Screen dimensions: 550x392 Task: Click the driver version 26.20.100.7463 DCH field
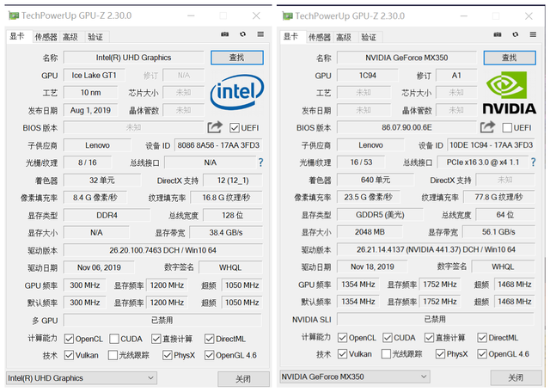162,250
